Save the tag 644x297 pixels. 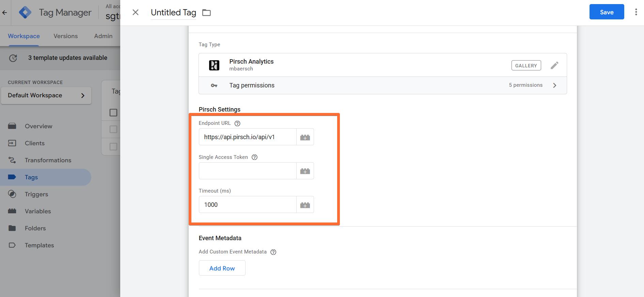click(x=607, y=12)
